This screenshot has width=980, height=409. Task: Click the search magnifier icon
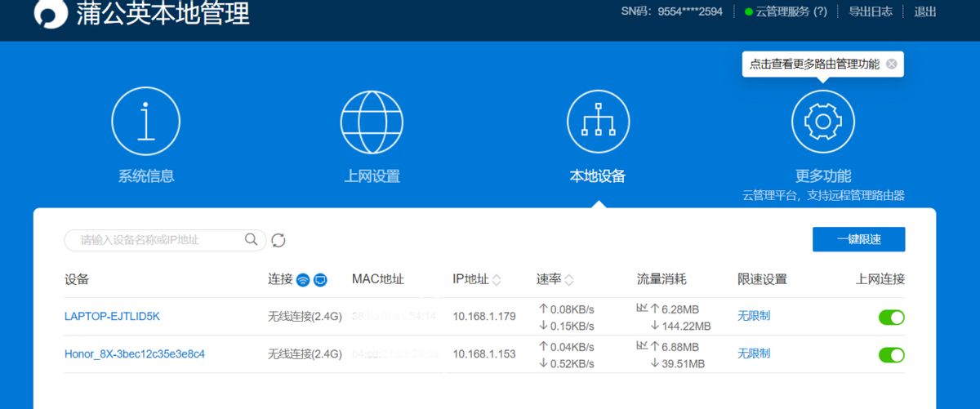pos(252,239)
